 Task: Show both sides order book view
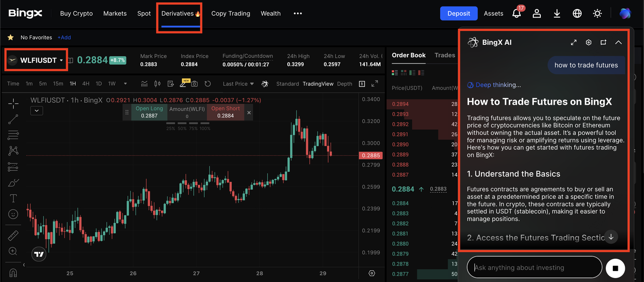395,73
